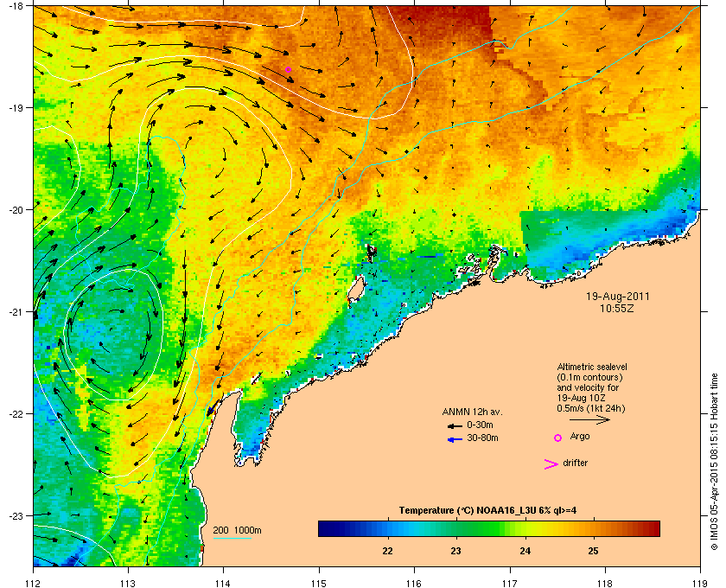Viewport: 726px width, 588px height.
Task: Click the Temperature NOAA16_L3U color bar title
Action: pos(487,511)
